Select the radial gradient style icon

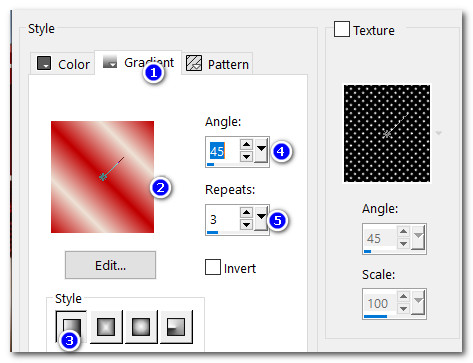[176, 327]
